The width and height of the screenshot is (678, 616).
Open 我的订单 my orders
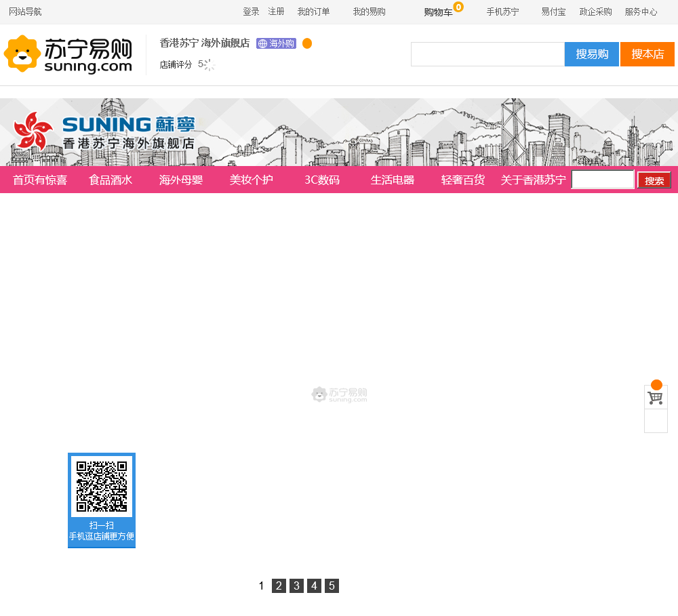click(x=313, y=12)
